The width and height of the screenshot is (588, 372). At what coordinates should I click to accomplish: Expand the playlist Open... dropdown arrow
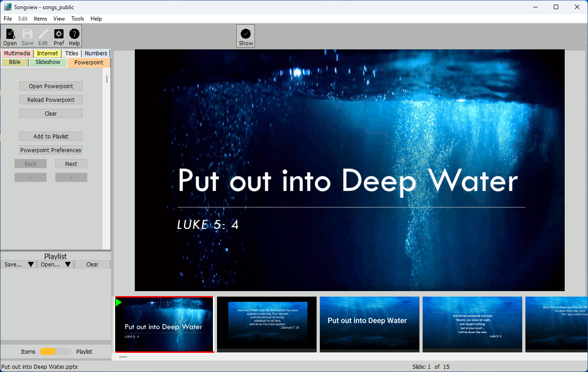tap(68, 264)
